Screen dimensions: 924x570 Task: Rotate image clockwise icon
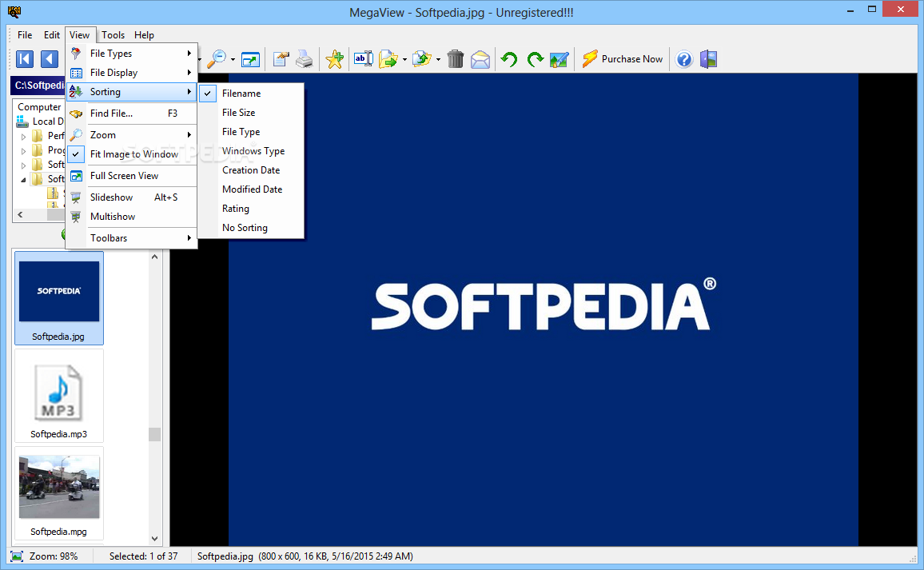tap(535, 59)
